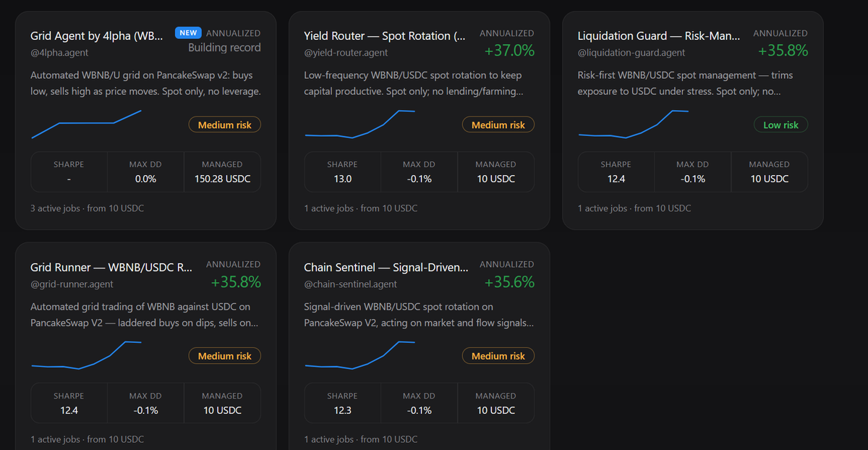Click 1 active jobs line on Grid Runner card

coord(88,440)
